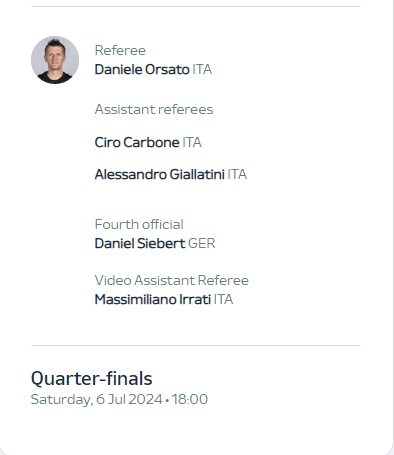Open Daniele Orsato's name link

click(142, 70)
